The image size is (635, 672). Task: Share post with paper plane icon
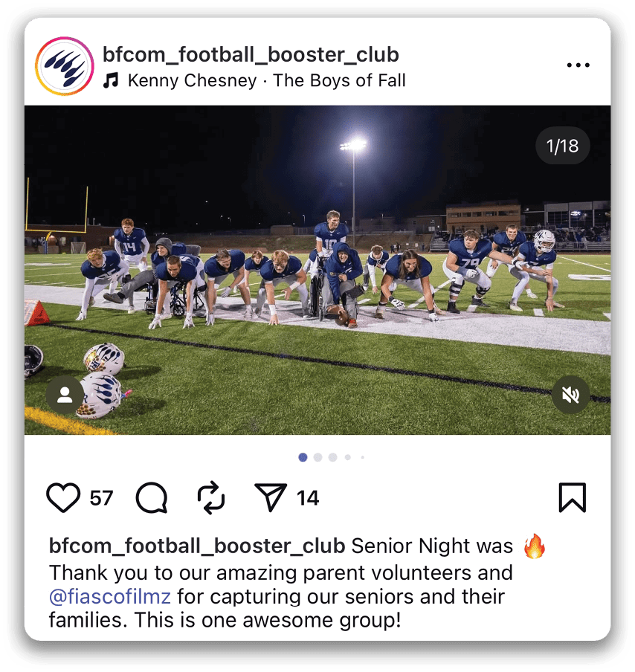271,497
